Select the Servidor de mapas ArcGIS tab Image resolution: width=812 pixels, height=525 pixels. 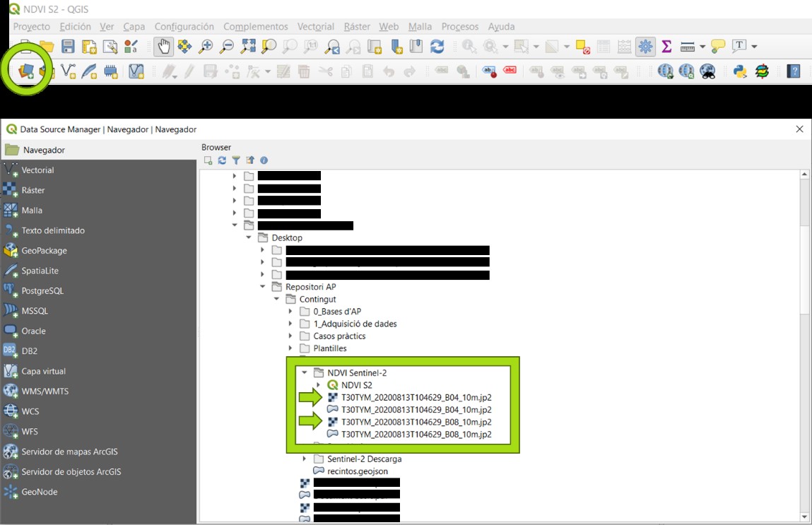tap(98, 452)
